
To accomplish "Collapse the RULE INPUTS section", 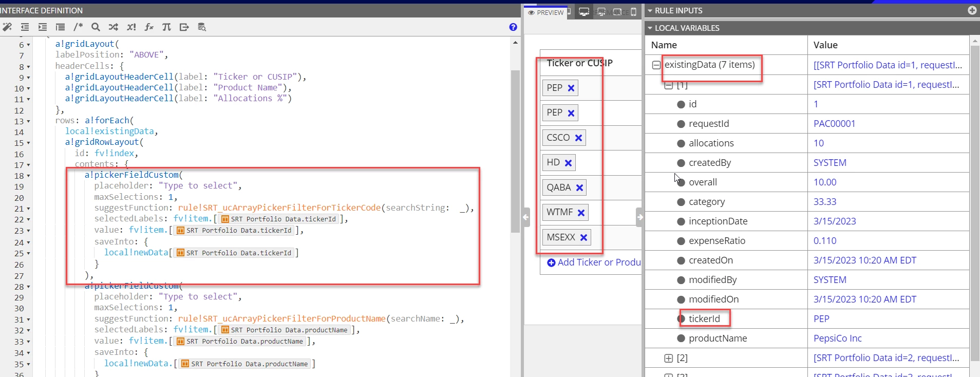I will pyautogui.click(x=650, y=11).
